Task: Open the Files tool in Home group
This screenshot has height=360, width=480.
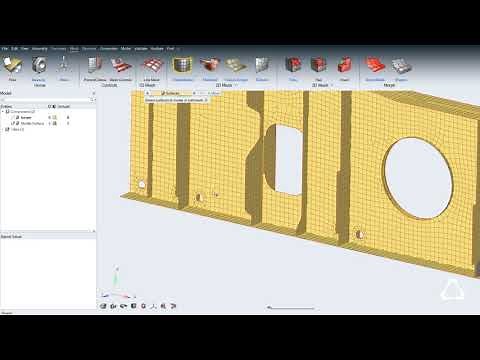Action: coord(12,68)
